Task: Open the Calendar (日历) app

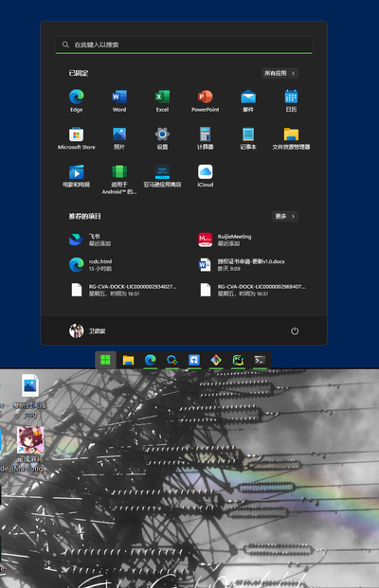Action: tap(291, 100)
